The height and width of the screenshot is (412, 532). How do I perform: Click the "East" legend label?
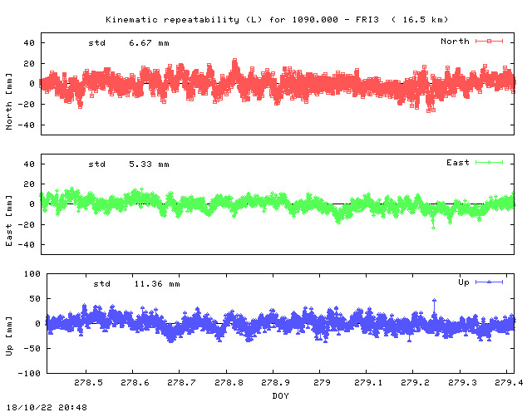(458, 163)
